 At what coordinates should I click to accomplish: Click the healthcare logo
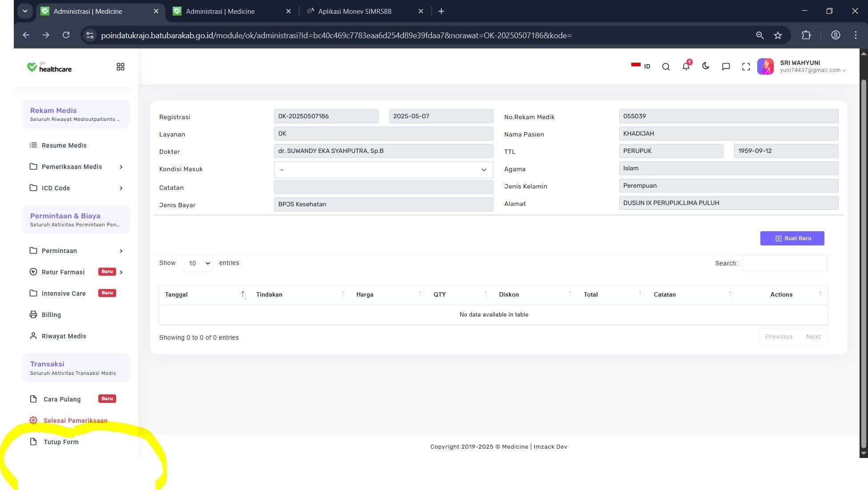(x=49, y=67)
